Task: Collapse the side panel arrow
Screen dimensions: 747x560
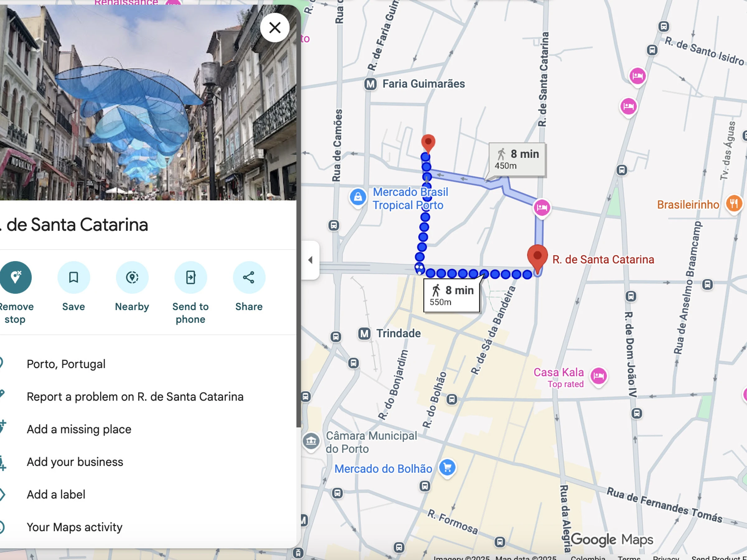Action: tap(310, 260)
